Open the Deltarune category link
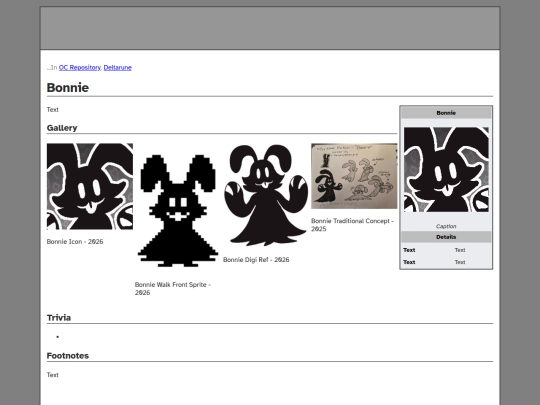This screenshot has width=540, height=405. [117, 68]
